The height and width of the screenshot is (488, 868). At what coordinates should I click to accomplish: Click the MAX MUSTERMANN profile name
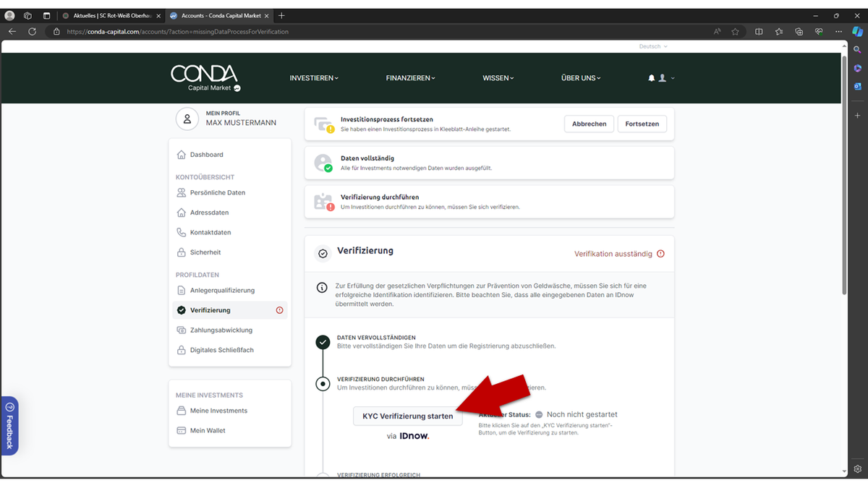tap(241, 123)
